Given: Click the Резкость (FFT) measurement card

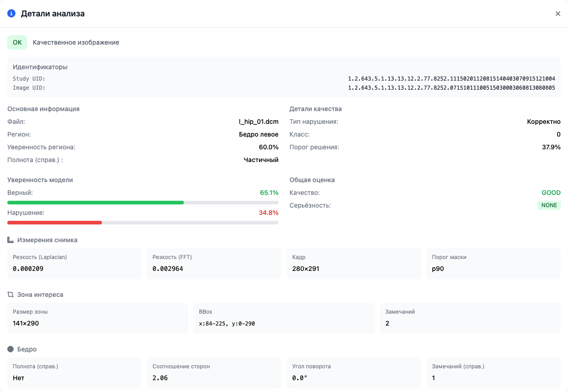Looking at the screenshot, I should 214,264.
